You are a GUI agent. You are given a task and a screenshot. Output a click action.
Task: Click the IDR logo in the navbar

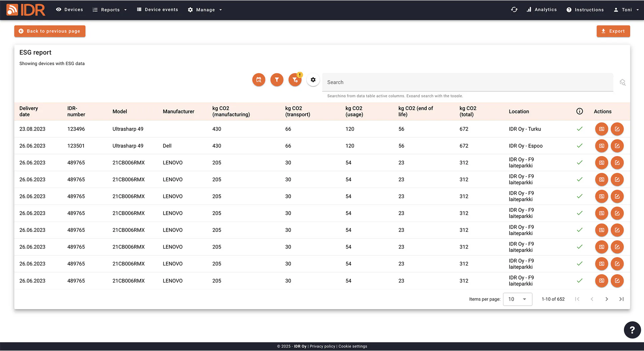pyautogui.click(x=26, y=10)
